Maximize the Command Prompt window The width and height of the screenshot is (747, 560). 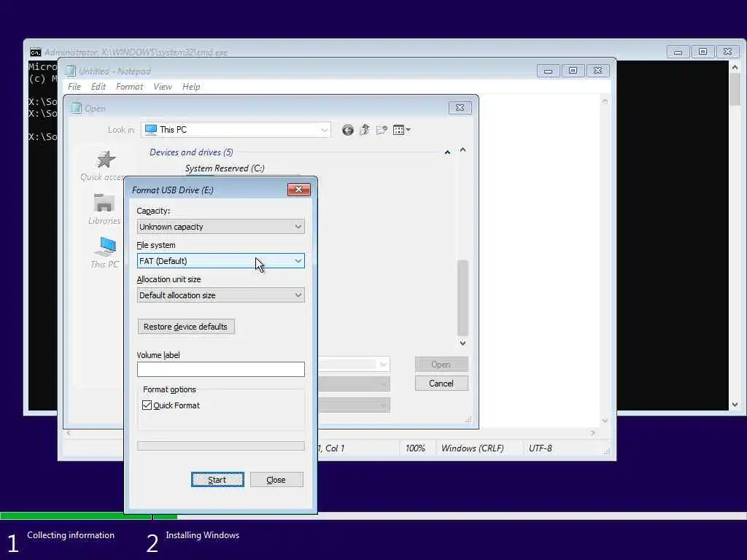[x=703, y=52]
